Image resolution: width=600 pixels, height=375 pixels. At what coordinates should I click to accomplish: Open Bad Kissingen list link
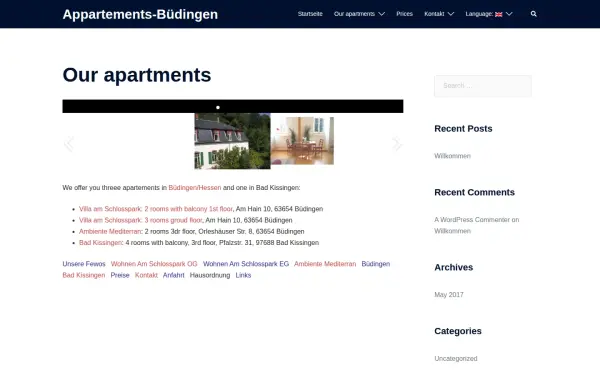101,243
